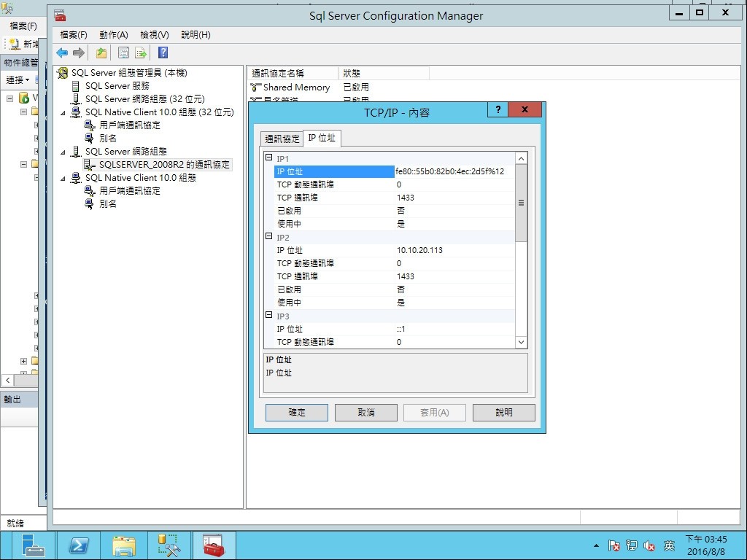
Task: Click the property list scroll down arrow
Action: [521, 342]
